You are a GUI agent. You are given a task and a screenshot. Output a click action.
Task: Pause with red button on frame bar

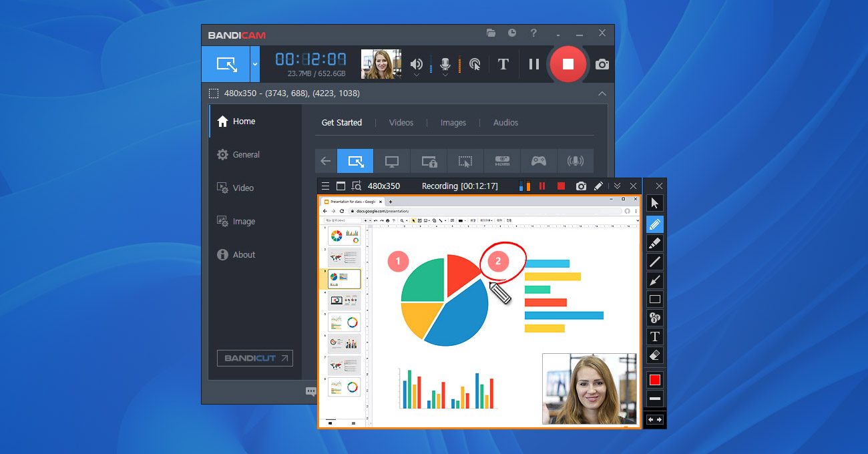pos(542,186)
